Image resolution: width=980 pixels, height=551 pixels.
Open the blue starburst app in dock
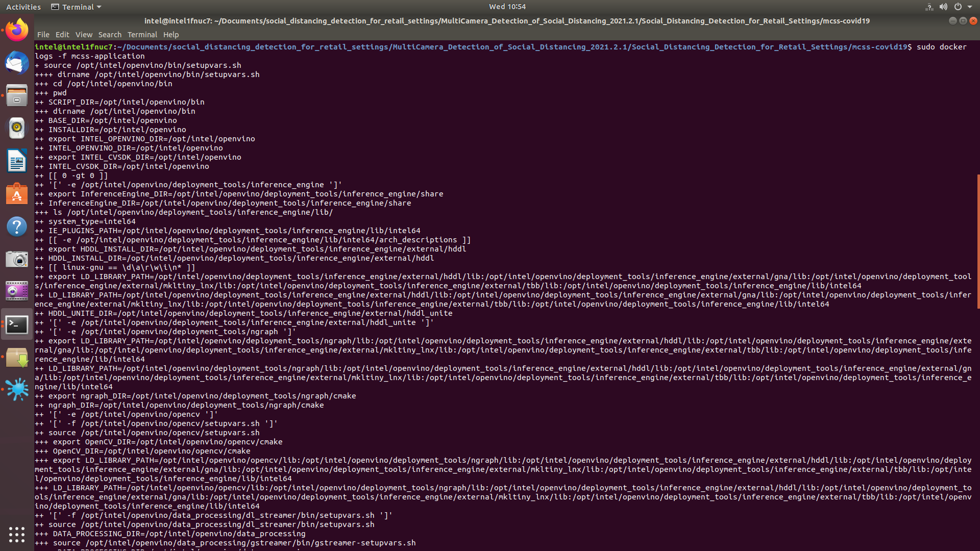[x=17, y=390]
